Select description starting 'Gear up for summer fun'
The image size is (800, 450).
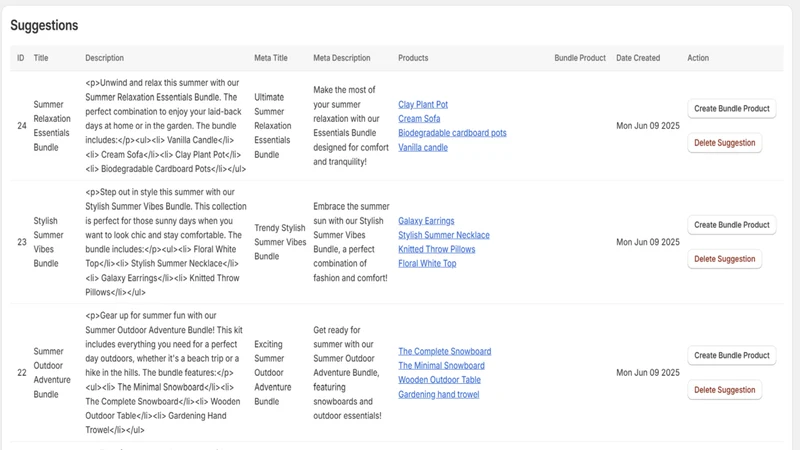164,373
